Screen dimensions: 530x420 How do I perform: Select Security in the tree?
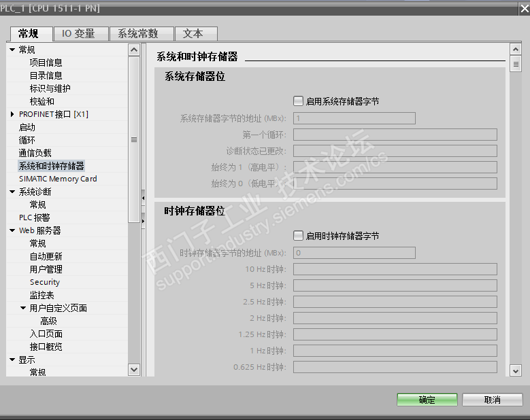click(x=45, y=282)
